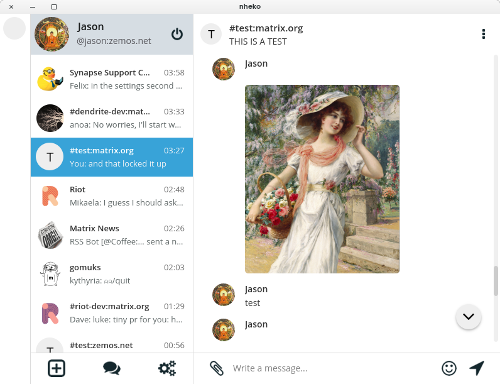Open the room options three-dot menu
500x384 pixels.
click(483, 34)
